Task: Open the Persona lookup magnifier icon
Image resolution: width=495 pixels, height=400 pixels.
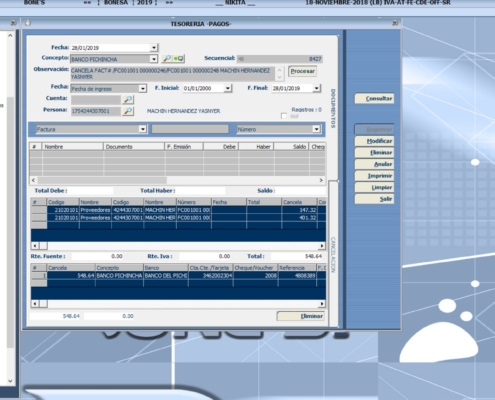Action: pyautogui.click(x=128, y=111)
